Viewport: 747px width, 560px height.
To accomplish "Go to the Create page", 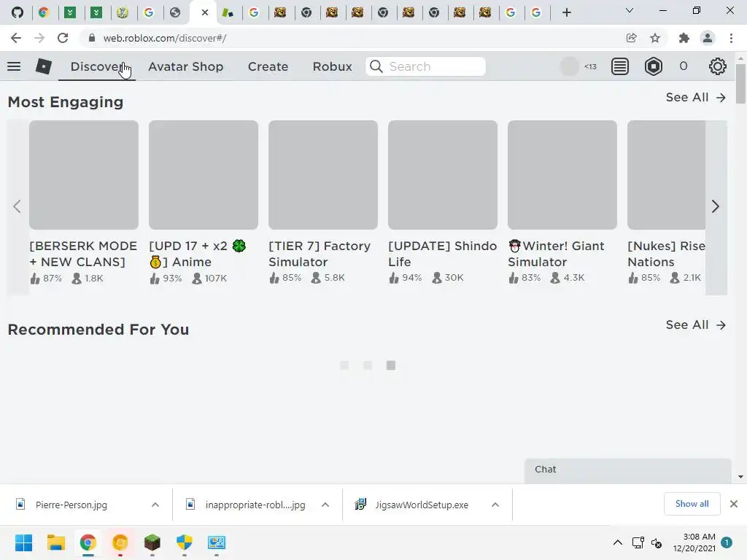I will tap(268, 66).
